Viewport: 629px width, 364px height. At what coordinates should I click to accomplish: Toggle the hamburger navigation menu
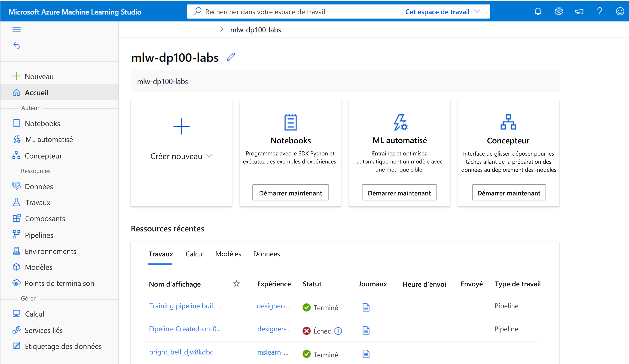pos(16,30)
